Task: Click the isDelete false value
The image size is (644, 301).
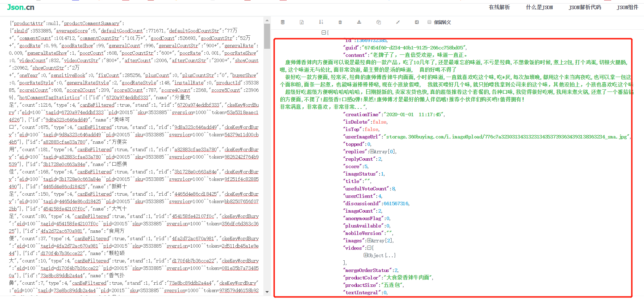Action: click(380, 122)
